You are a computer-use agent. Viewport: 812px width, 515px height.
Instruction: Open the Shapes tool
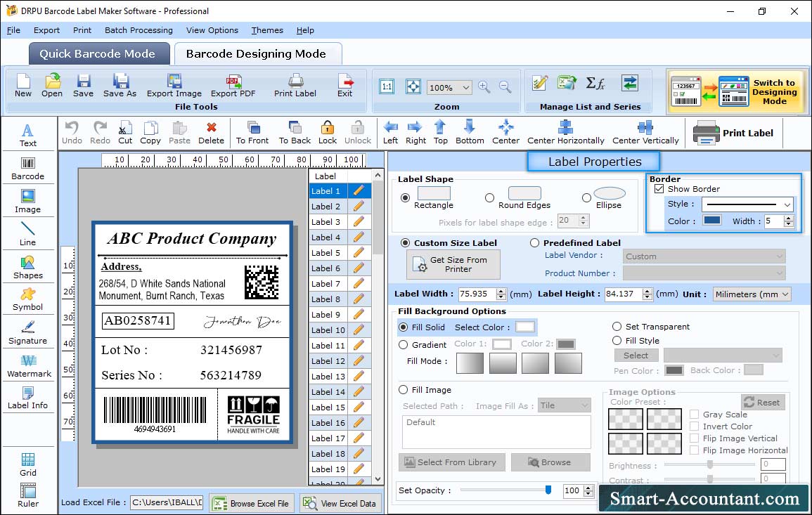coord(28,268)
